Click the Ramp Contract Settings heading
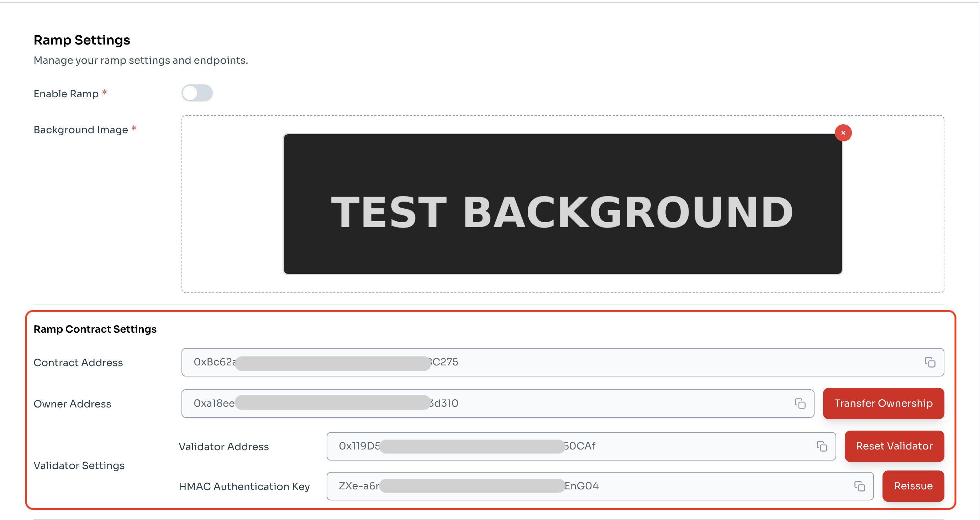This screenshot has width=980, height=520. click(x=95, y=329)
